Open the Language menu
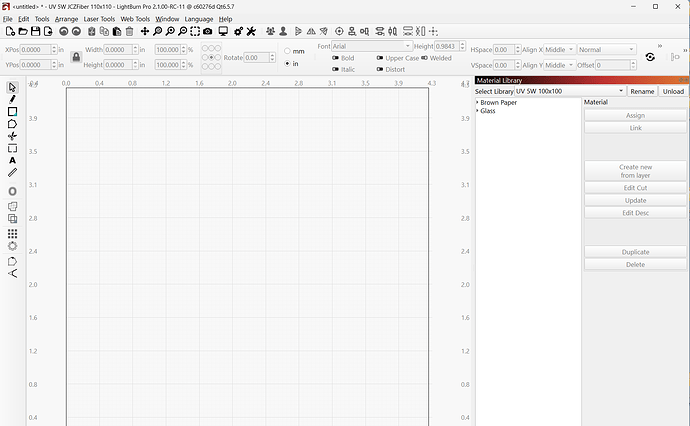This screenshot has width=690, height=426. coord(199,19)
